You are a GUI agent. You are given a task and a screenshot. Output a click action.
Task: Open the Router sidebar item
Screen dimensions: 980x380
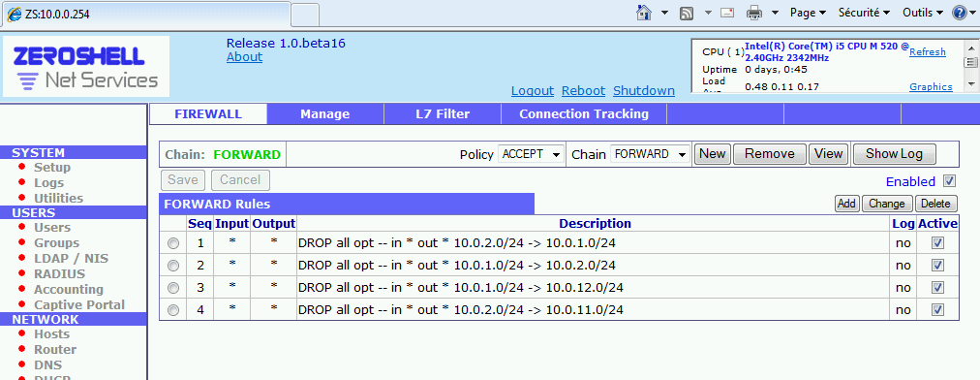[x=55, y=349]
